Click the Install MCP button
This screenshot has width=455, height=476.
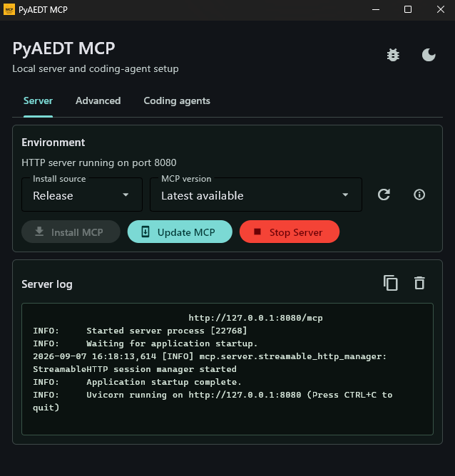(x=71, y=232)
